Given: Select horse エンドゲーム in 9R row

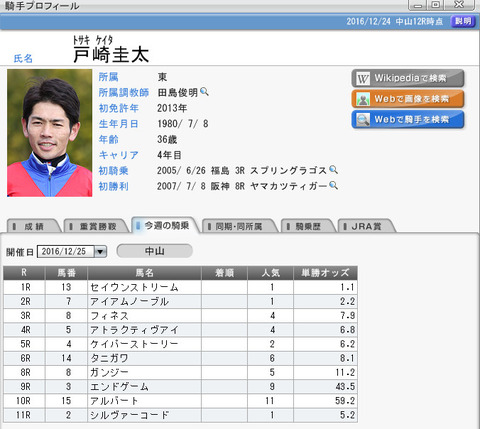Looking at the screenshot, I should (x=119, y=386).
